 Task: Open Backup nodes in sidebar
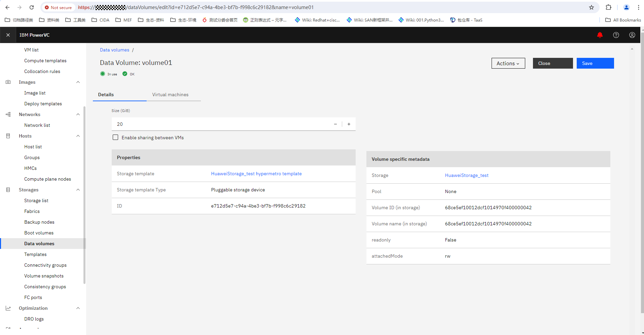pyautogui.click(x=39, y=222)
